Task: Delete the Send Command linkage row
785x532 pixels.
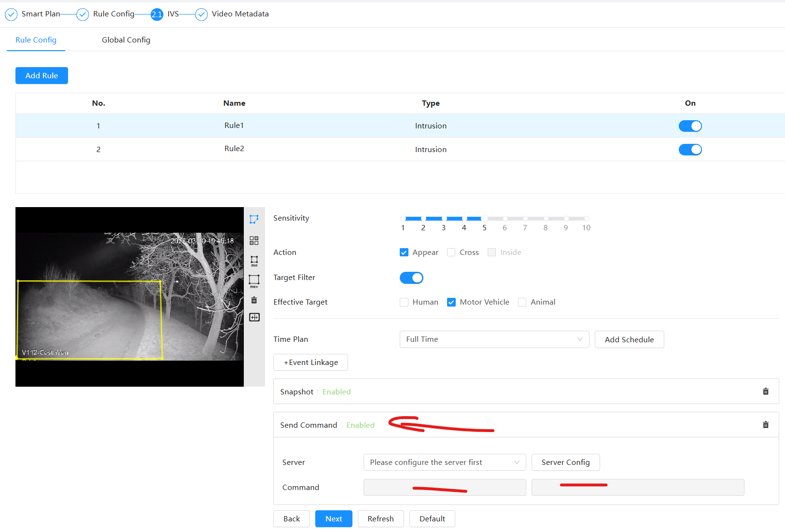Action: tap(765, 425)
